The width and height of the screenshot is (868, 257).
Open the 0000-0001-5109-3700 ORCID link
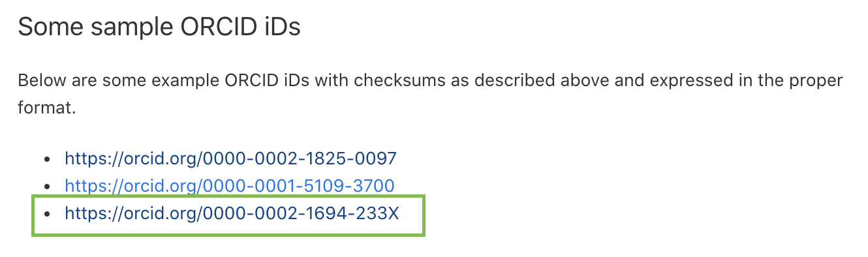click(230, 186)
